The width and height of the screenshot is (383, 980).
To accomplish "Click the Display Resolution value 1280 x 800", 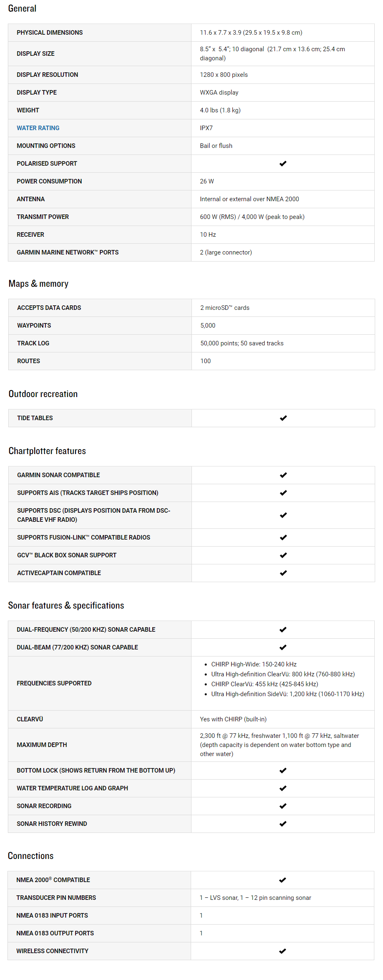I will tap(224, 75).
